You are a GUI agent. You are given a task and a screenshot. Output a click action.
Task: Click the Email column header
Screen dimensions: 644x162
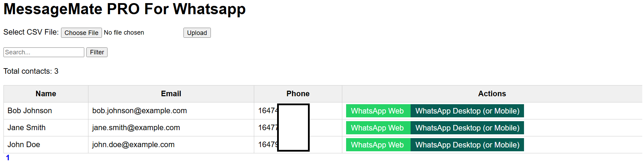coord(171,94)
